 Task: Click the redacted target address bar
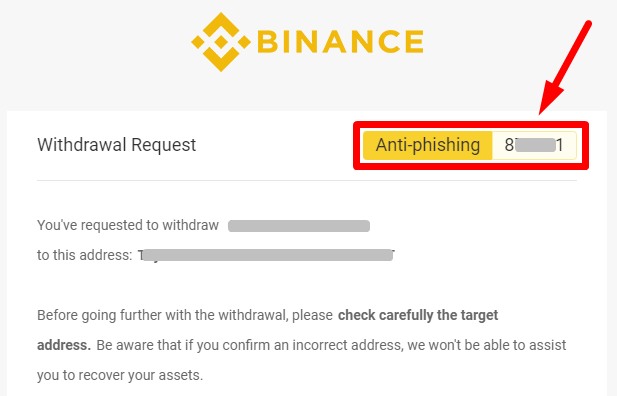268,255
